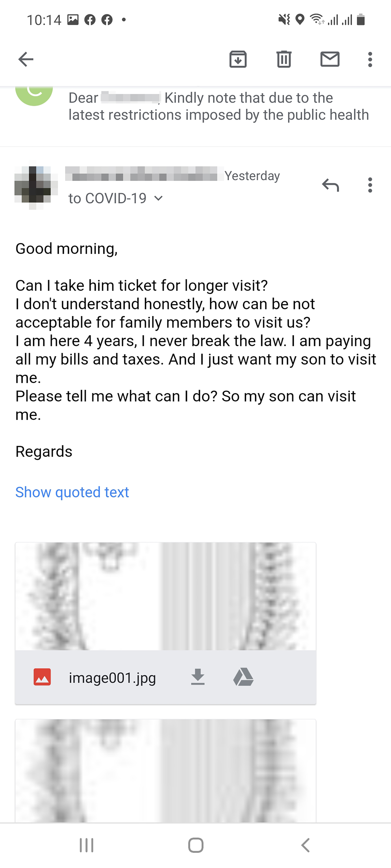Delete the email with trash icon

point(284,60)
